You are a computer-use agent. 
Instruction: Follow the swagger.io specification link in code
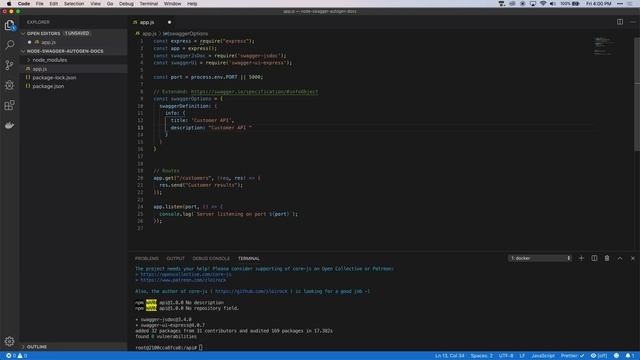point(254,92)
